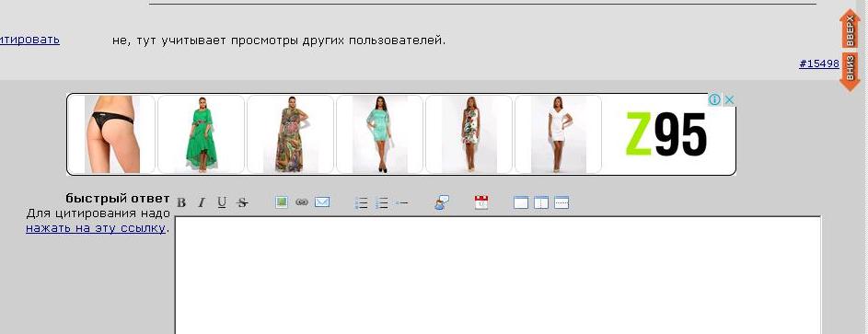This screenshot has height=334, width=868.
Task: Open the post link #15498
Action: 818,63
